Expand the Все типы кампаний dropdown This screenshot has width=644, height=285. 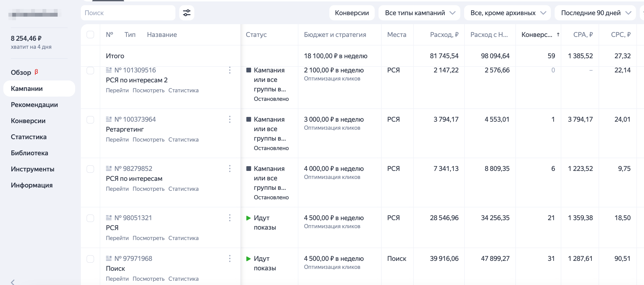point(419,13)
